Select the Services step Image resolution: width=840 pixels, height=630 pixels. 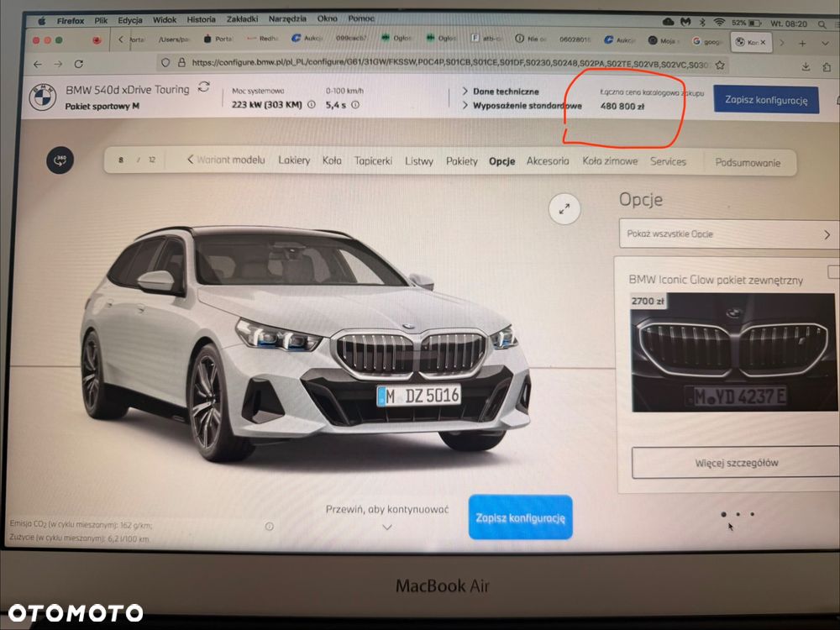pyautogui.click(x=668, y=161)
